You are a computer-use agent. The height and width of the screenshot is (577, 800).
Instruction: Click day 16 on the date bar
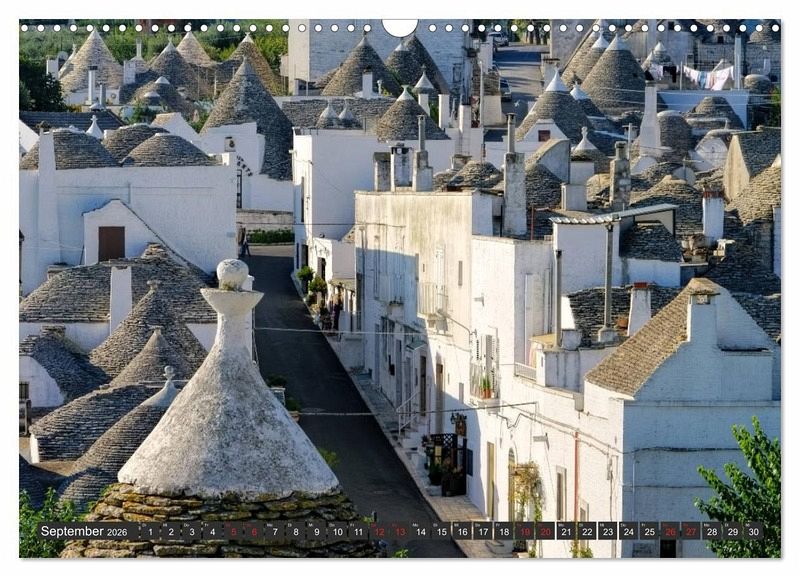(x=462, y=532)
